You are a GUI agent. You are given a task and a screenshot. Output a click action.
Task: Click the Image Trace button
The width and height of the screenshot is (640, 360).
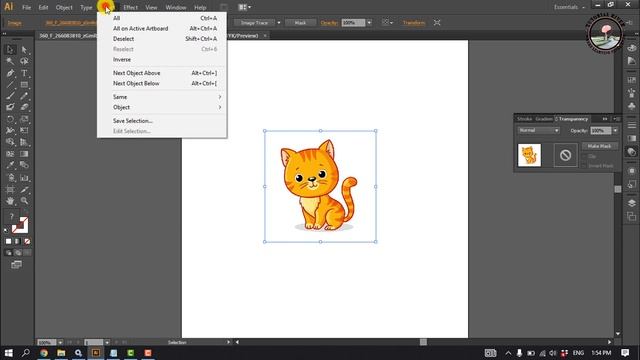(x=254, y=23)
